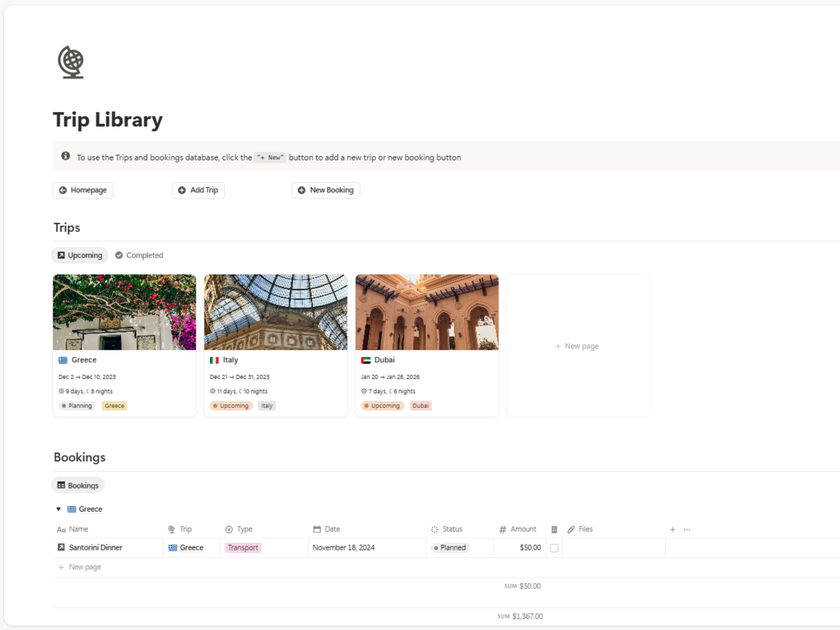Click the Add Trip button
This screenshot has height=630, width=840.
(x=198, y=190)
